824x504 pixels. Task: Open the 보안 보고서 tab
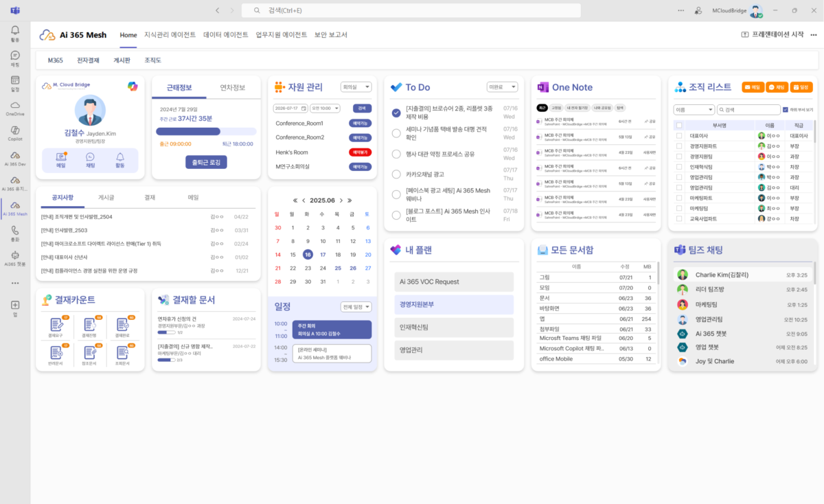click(x=331, y=35)
